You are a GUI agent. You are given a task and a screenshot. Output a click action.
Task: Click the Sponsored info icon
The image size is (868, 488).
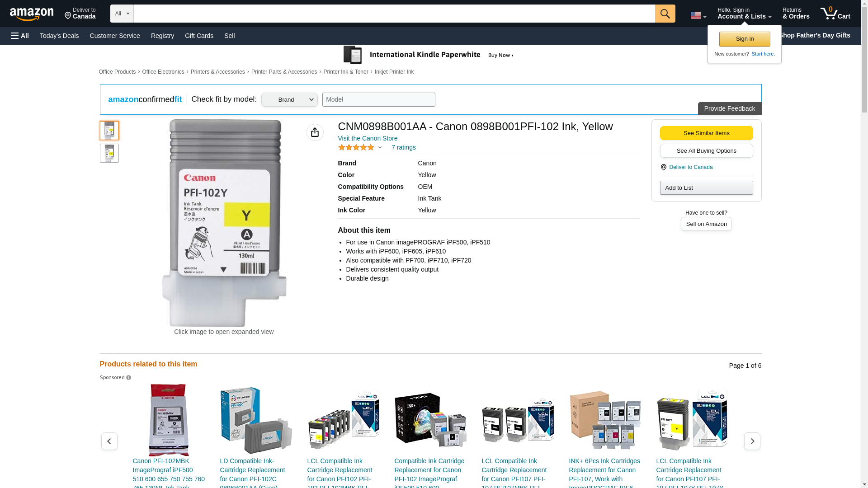click(128, 378)
